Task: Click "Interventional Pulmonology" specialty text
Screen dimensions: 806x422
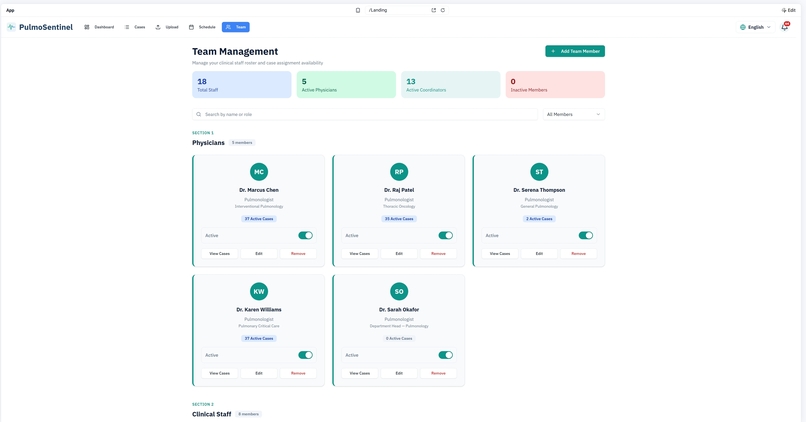Action: tap(259, 207)
